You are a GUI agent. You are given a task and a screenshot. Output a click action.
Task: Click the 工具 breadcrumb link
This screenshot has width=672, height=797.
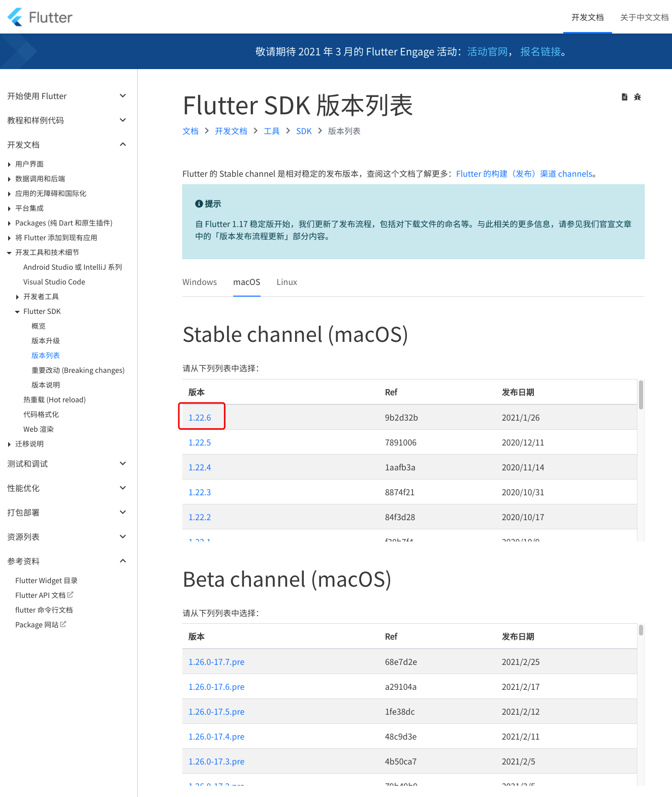(272, 131)
